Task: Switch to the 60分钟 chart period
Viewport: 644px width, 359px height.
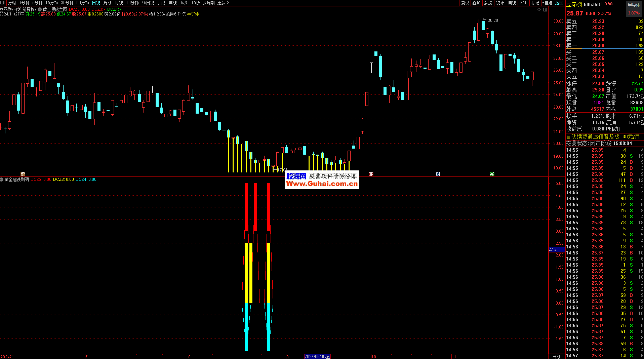Action: 83,3
